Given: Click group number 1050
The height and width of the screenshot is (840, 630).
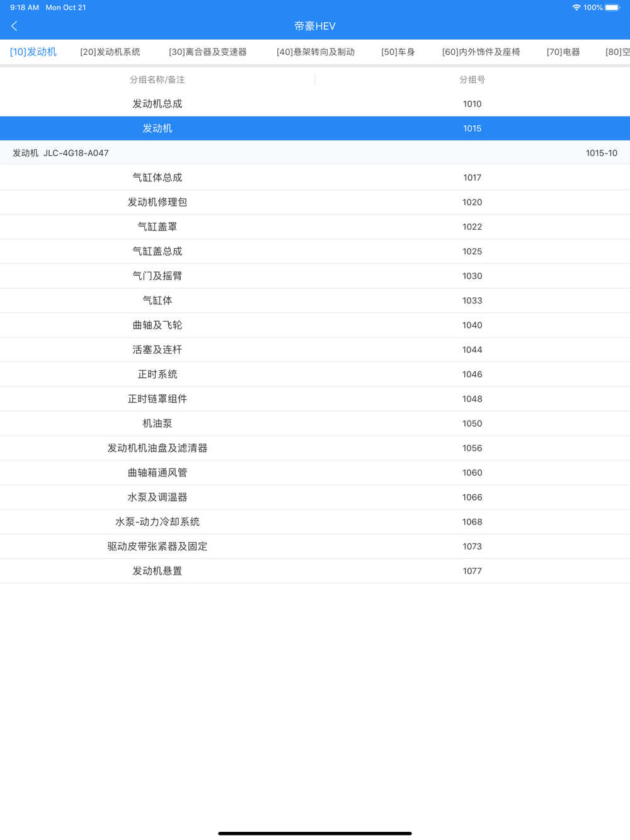Looking at the screenshot, I should [x=472, y=423].
